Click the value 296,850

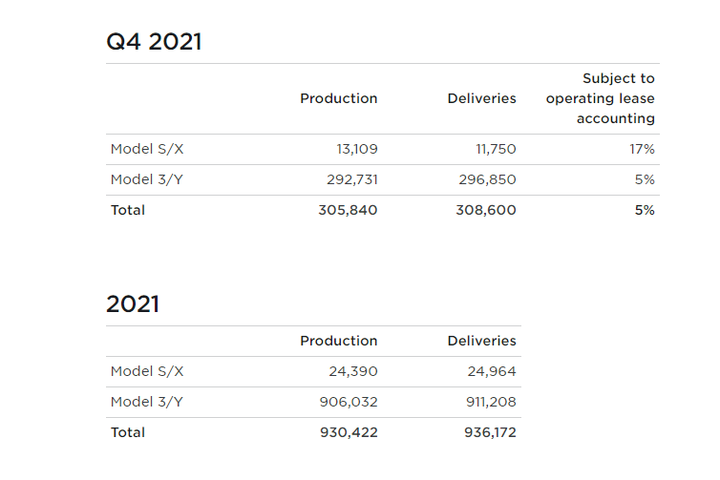click(x=487, y=179)
